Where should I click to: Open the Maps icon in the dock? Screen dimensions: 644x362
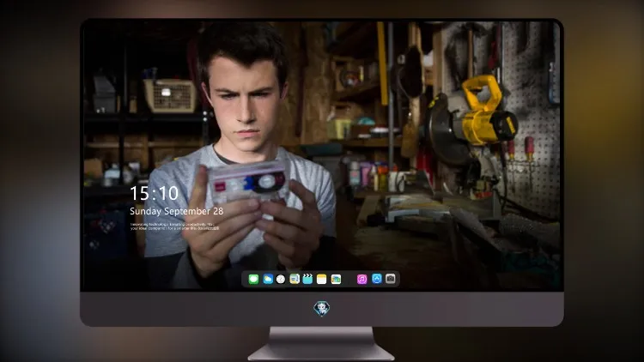pyautogui.click(x=295, y=279)
